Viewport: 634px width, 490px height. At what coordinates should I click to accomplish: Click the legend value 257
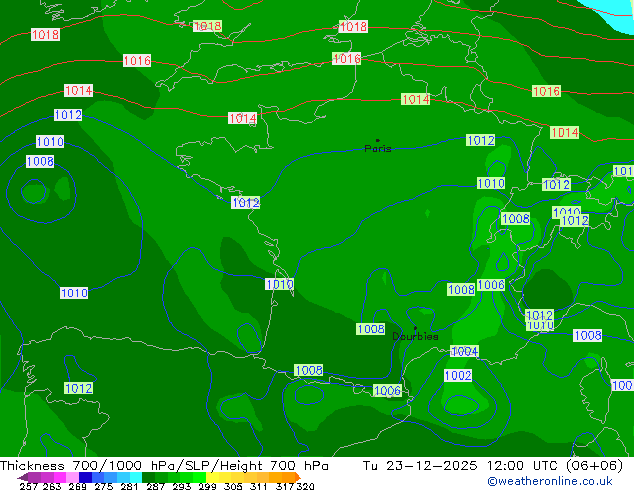coord(29,486)
